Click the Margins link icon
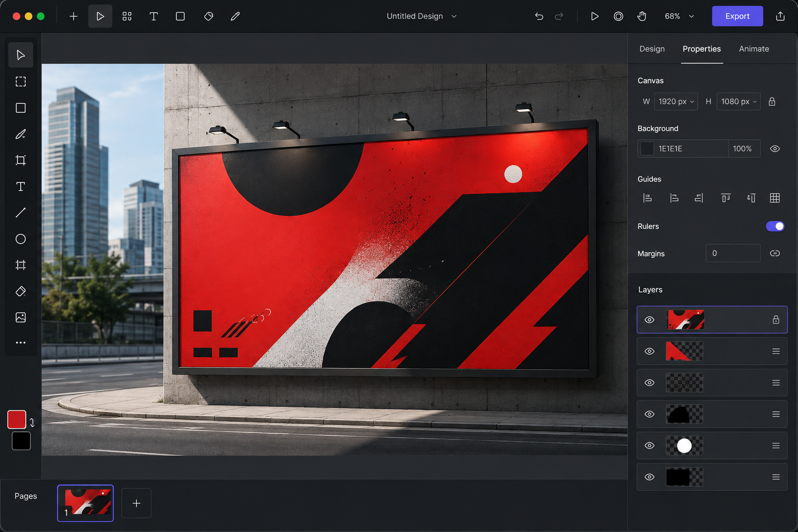This screenshot has height=532, width=798. coord(775,253)
